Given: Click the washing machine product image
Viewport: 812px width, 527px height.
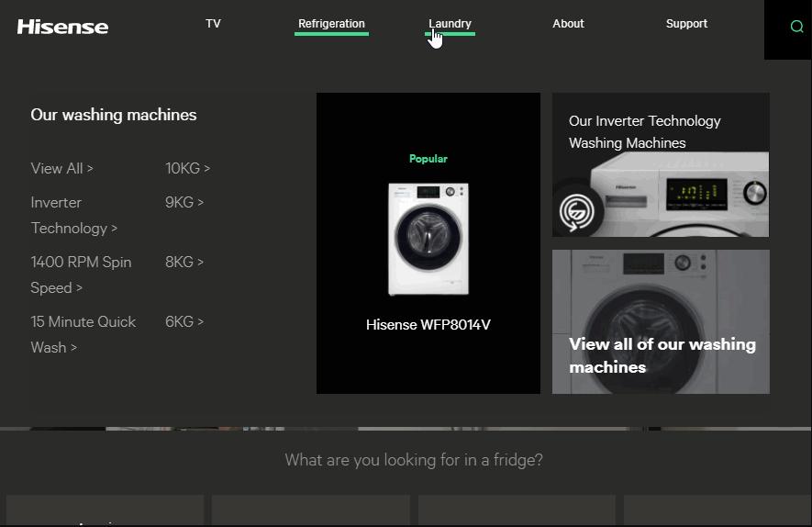Looking at the screenshot, I should click(x=428, y=239).
